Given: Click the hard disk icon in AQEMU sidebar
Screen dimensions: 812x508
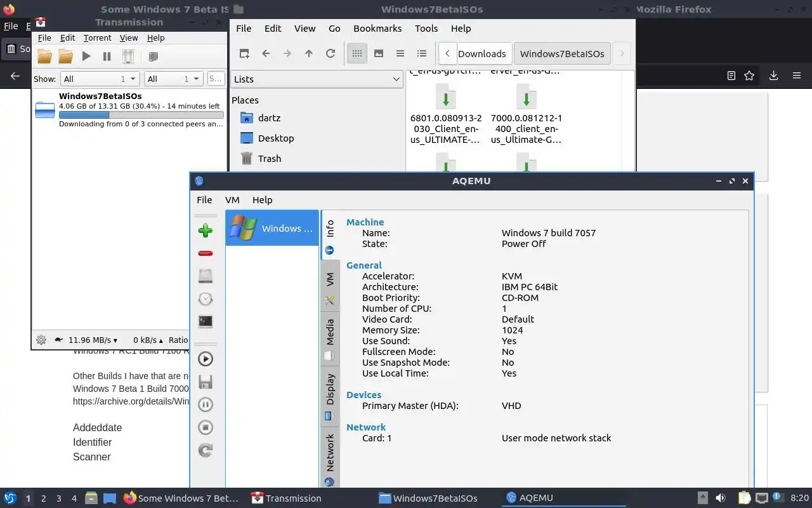Looking at the screenshot, I should pyautogui.click(x=205, y=276).
